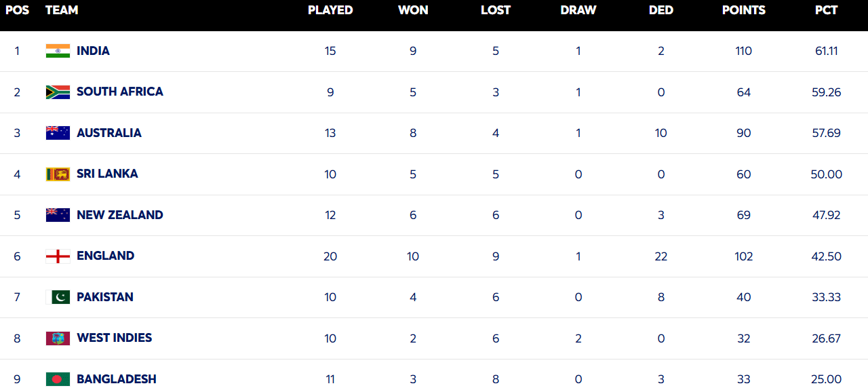This screenshot has width=868, height=388.
Task: Click the WON column header
Action: [x=413, y=10]
